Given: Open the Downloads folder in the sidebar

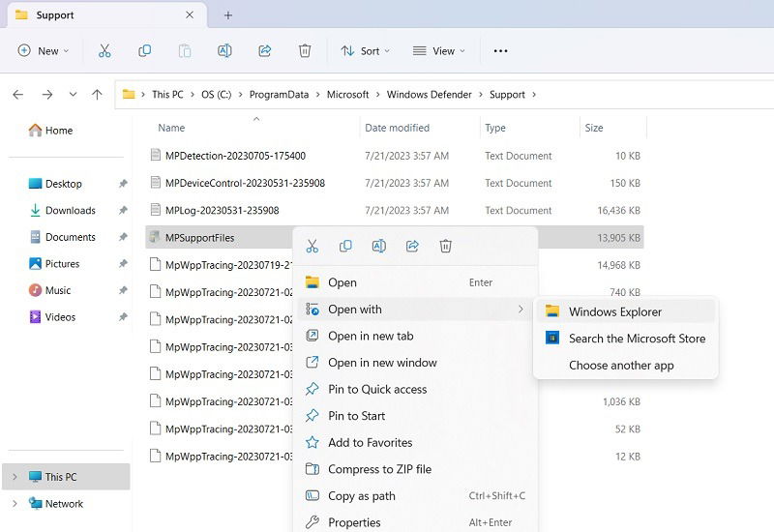Looking at the screenshot, I should (70, 211).
